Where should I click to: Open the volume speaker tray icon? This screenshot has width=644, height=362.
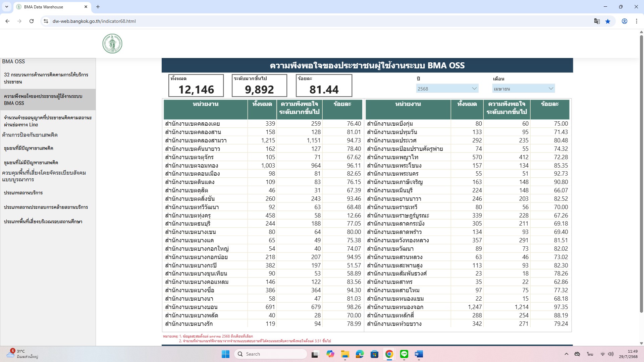611,354
